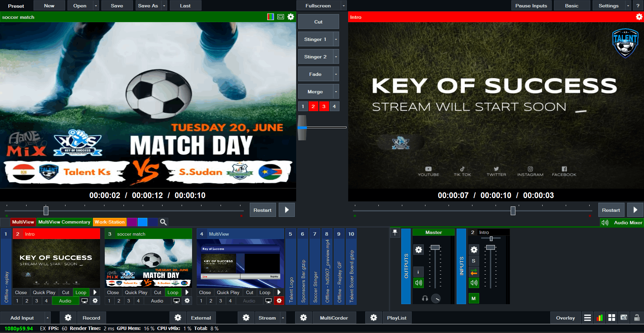Expand the Stinger 1 dropdown arrow
This screenshot has width=644, height=333.
[x=336, y=39]
